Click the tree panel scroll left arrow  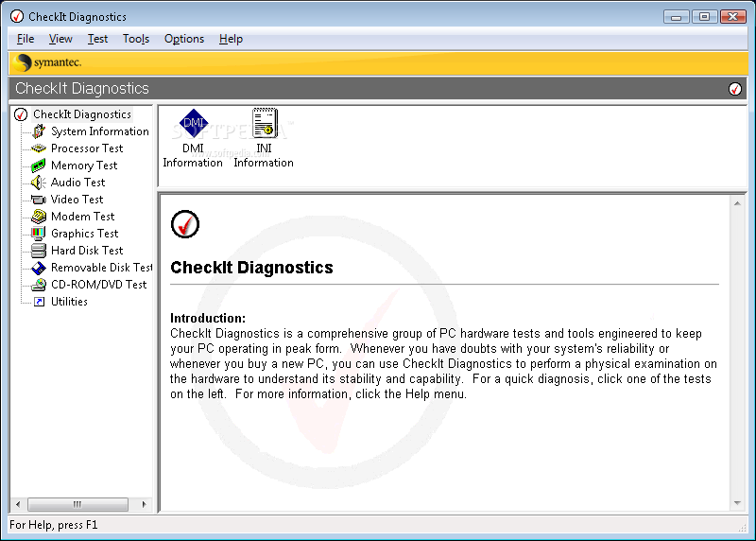[x=18, y=504]
